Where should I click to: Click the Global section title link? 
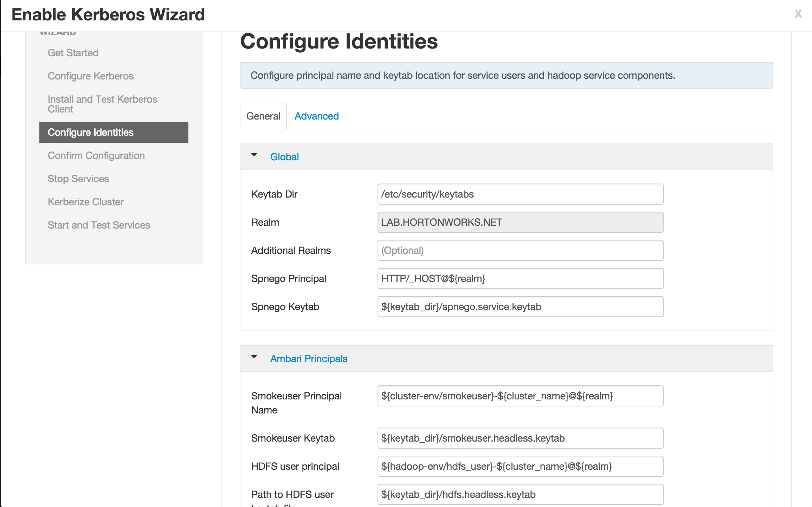click(x=284, y=157)
